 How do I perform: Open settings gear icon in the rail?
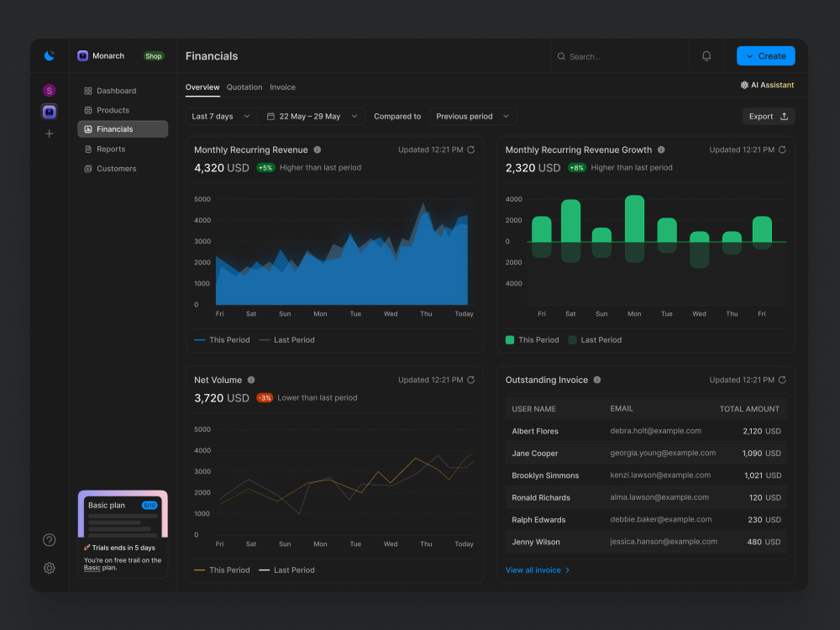point(50,568)
